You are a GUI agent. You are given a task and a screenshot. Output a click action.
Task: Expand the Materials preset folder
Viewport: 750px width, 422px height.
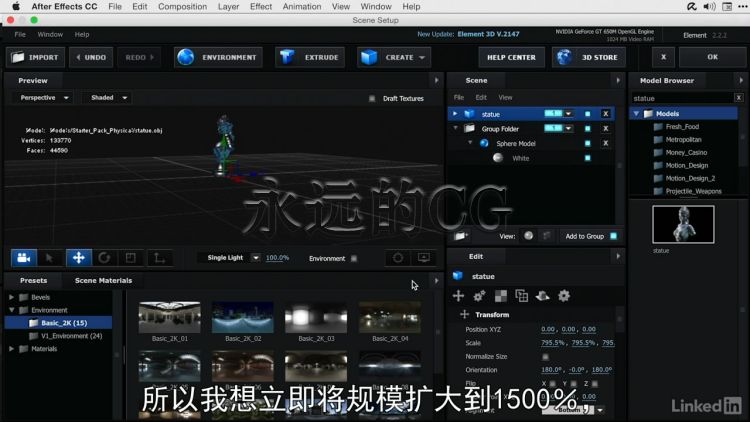pos(11,349)
